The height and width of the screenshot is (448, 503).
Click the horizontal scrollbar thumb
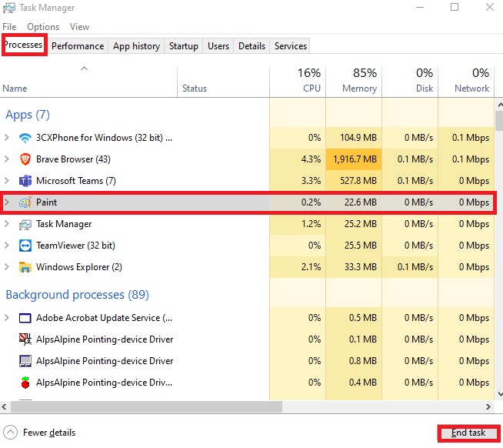point(146,407)
